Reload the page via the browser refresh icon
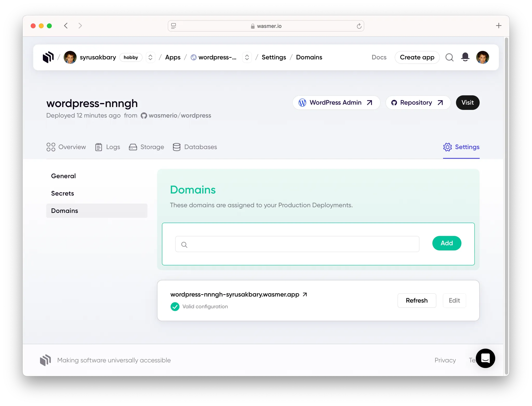The height and width of the screenshot is (406, 532). [359, 26]
